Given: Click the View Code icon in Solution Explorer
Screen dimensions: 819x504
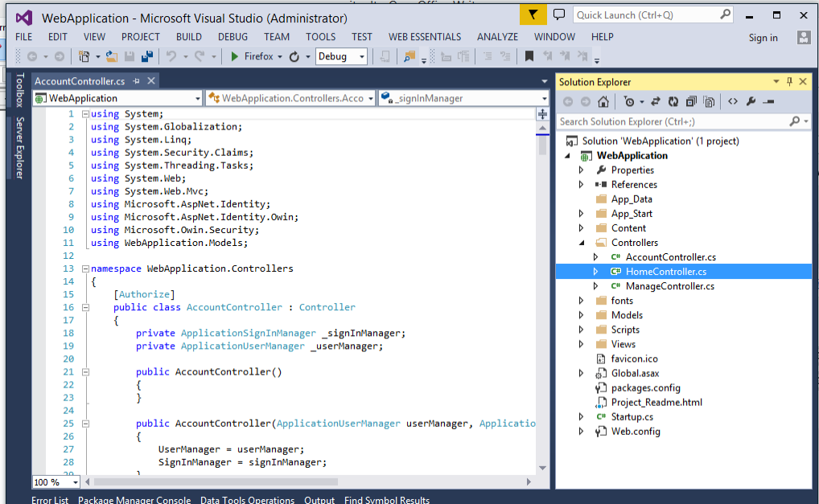Looking at the screenshot, I should click(x=732, y=101).
